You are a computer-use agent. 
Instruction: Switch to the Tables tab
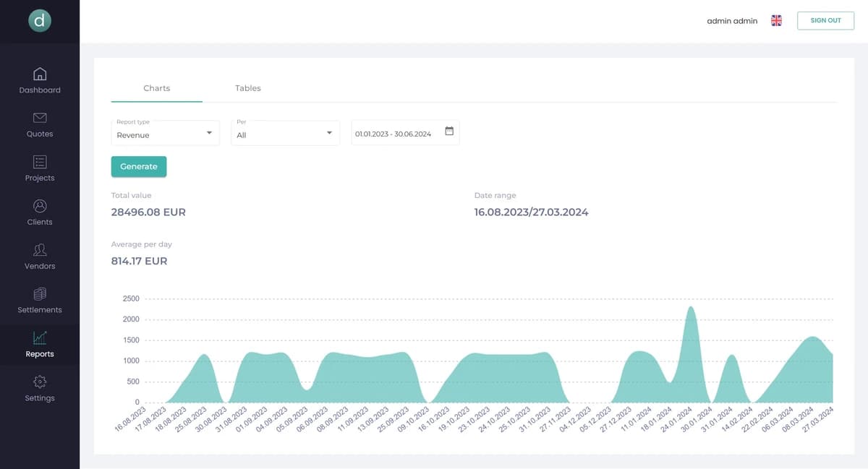coord(247,88)
